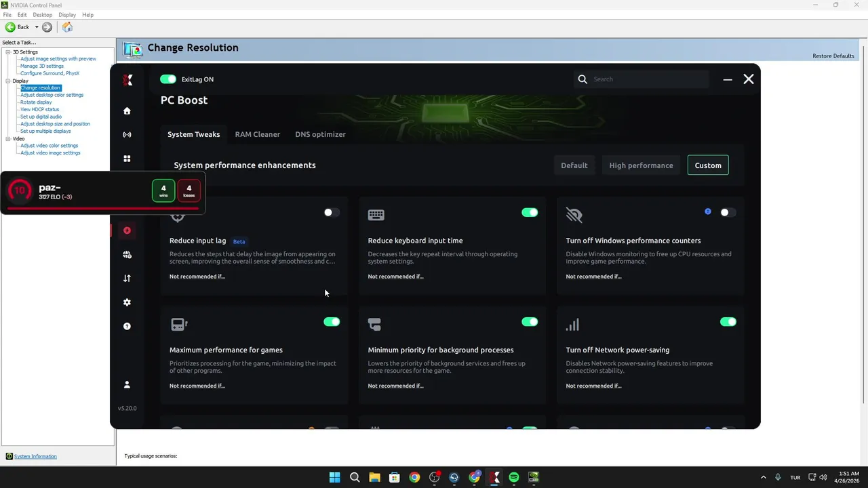Open Google Chrome from the taskbar
This screenshot has height=488, width=868.
[x=414, y=477]
